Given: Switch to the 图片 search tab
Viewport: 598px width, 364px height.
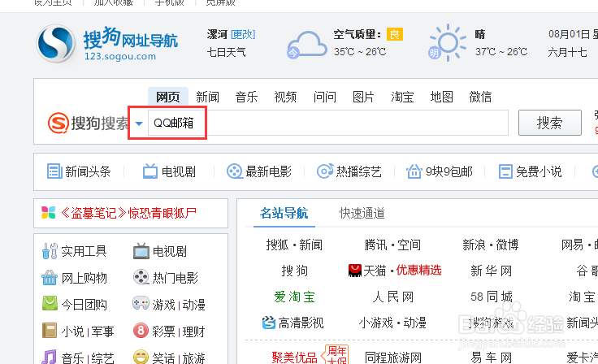Looking at the screenshot, I should click(x=363, y=97).
